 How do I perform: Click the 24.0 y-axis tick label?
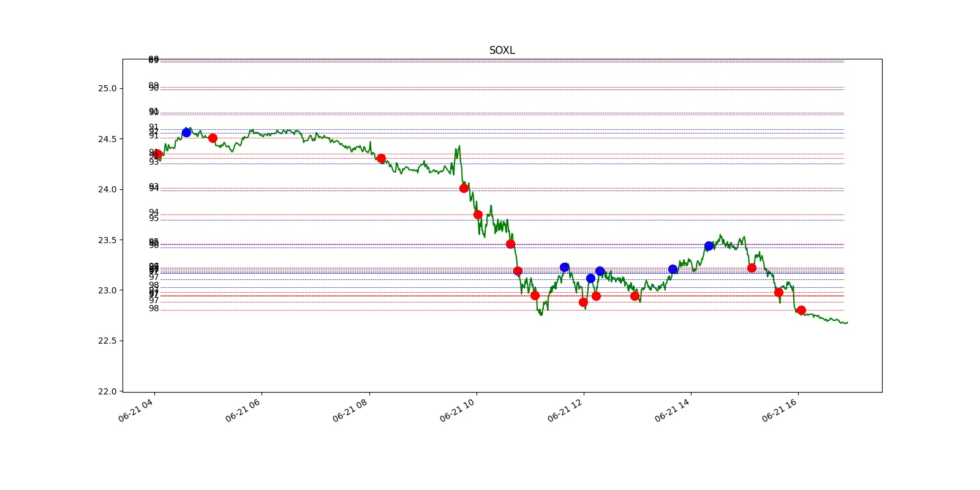point(107,189)
